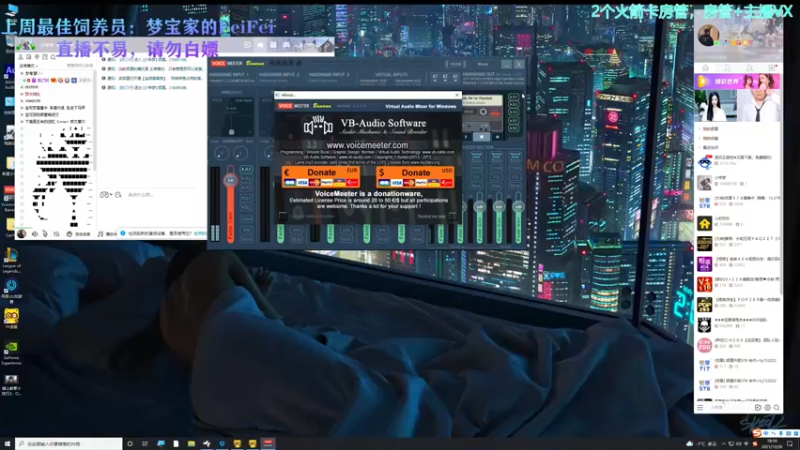Toggle A1 bus routing on first input strip

(x=246, y=169)
